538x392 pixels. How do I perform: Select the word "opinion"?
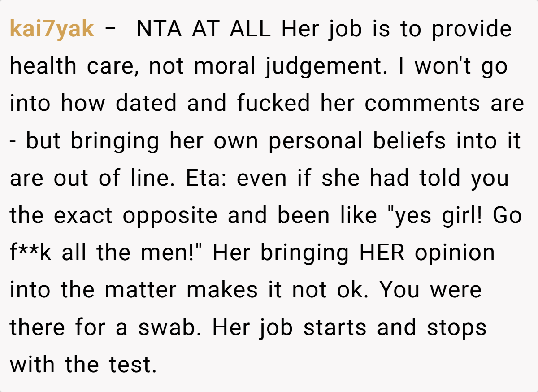455,253
